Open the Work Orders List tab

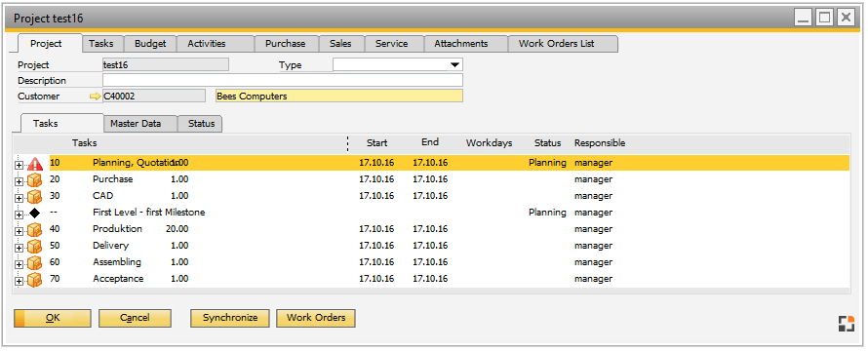click(x=563, y=44)
